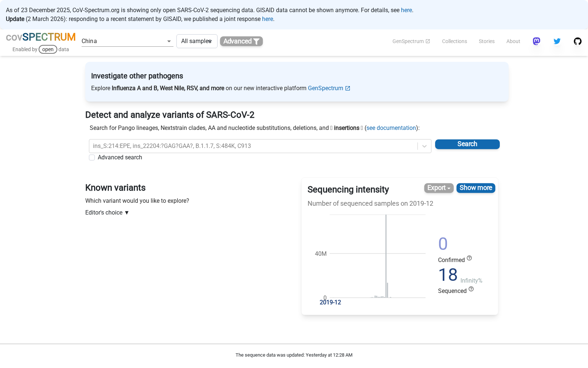Open the Stories page

coord(487,41)
